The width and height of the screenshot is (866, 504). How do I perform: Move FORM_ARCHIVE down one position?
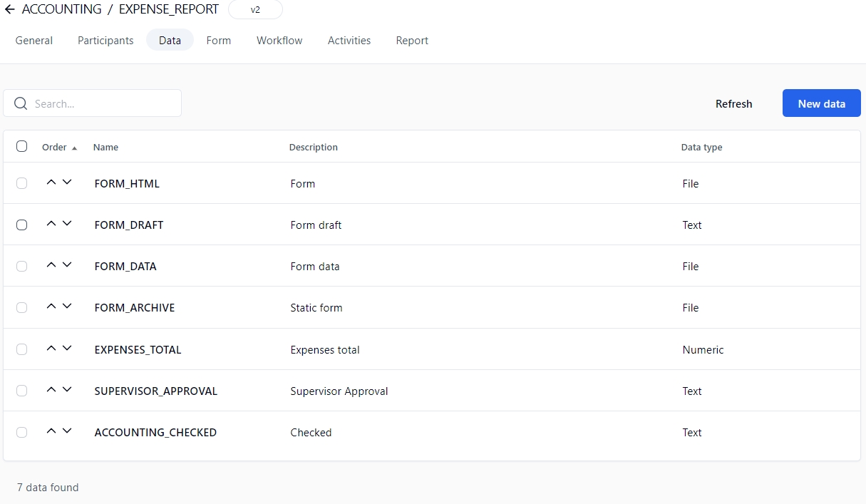click(x=67, y=307)
